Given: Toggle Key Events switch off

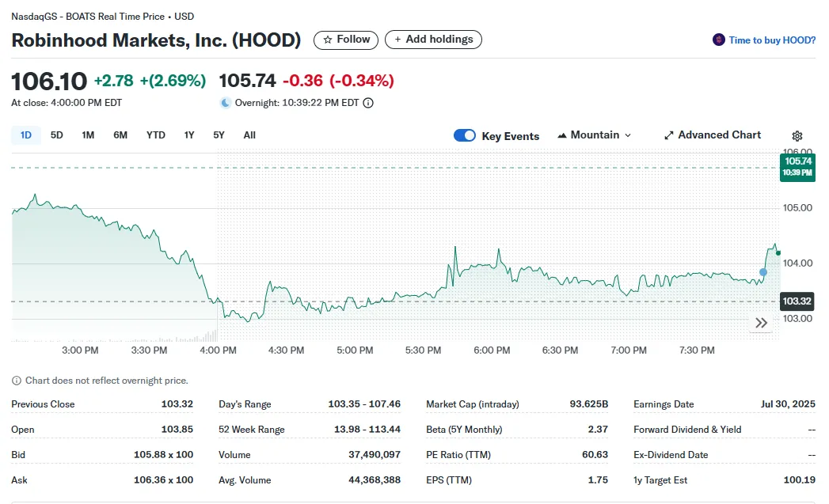Looking at the screenshot, I should tap(465, 136).
